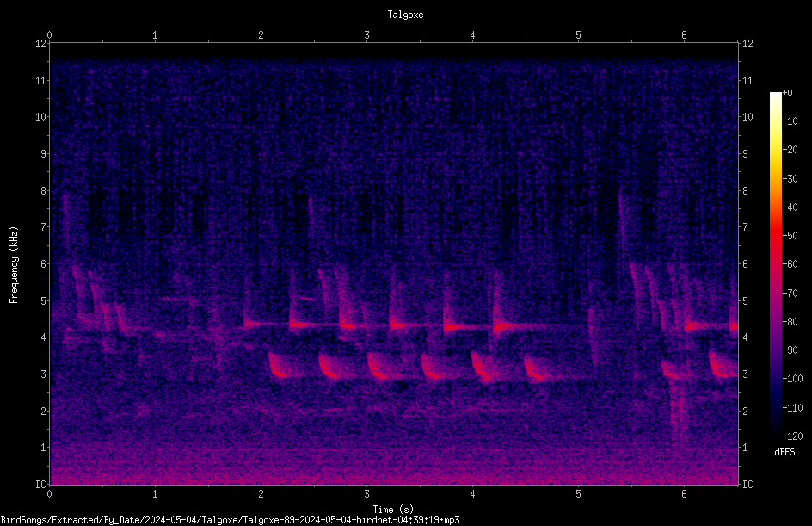Click the dBFS unit label

(x=784, y=452)
